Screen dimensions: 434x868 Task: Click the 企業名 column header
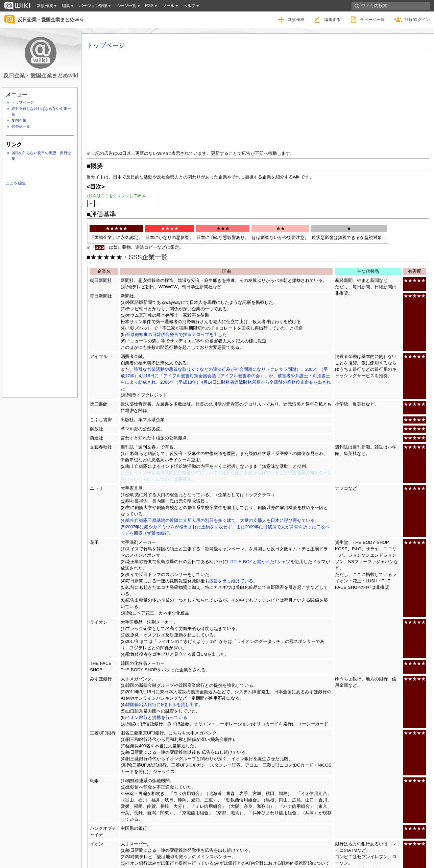tap(104, 271)
